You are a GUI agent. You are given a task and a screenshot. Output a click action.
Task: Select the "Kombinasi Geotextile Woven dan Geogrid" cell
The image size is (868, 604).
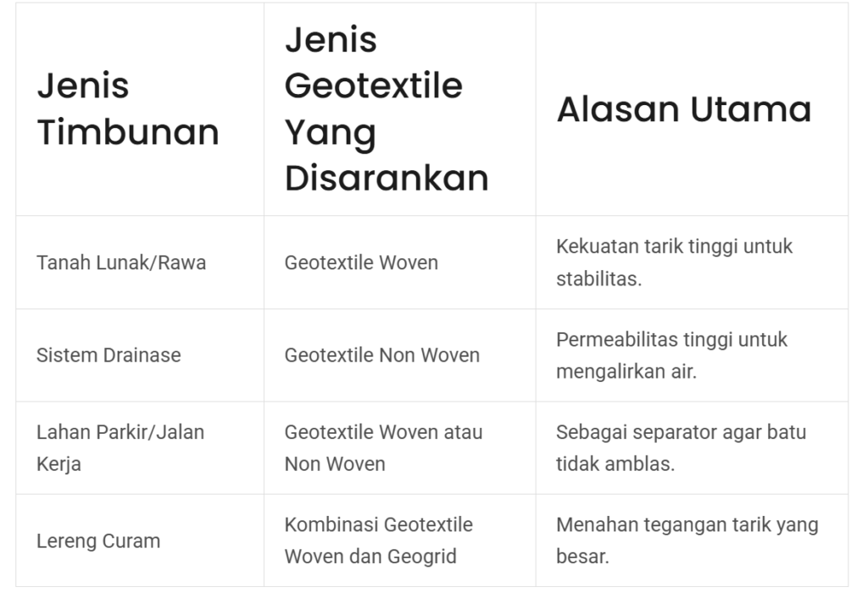[x=378, y=540]
